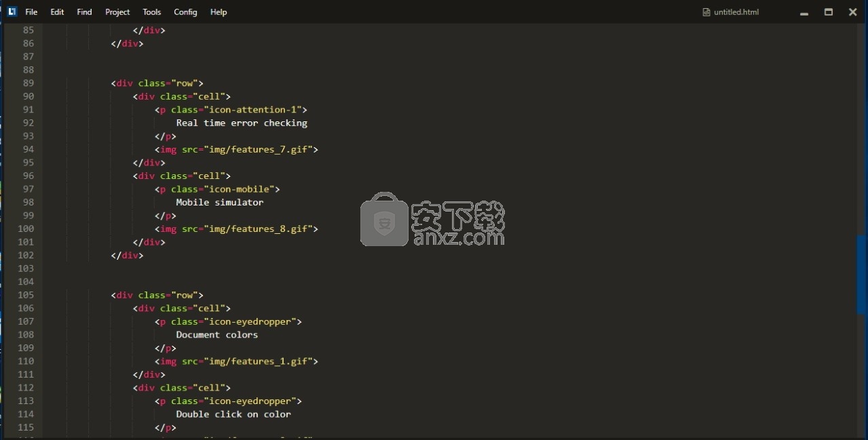Click the closing div tag on line 102
This screenshot has width=868, height=440.
point(128,256)
